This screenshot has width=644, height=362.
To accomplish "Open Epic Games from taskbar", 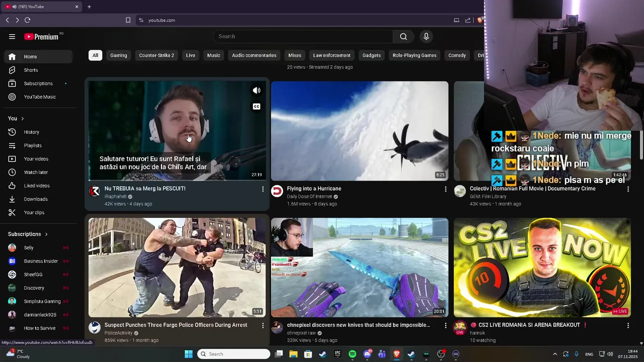I will point(338,354).
